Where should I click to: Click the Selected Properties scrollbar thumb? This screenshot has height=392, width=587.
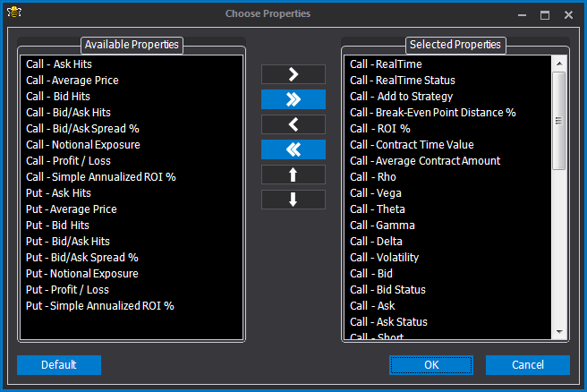click(x=559, y=121)
